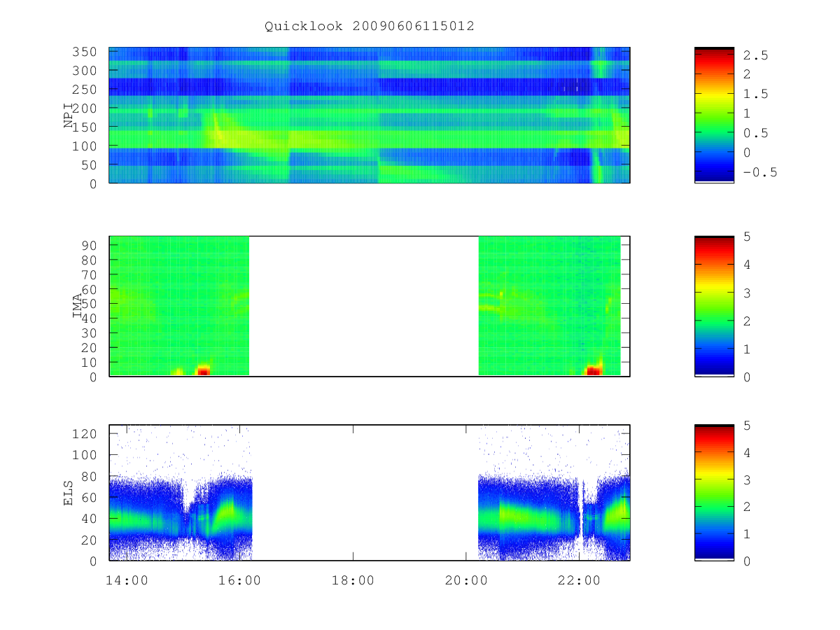
Task: Click the title "Quicklook 20090606115012"
Action: pyautogui.click(x=370, y=27)
